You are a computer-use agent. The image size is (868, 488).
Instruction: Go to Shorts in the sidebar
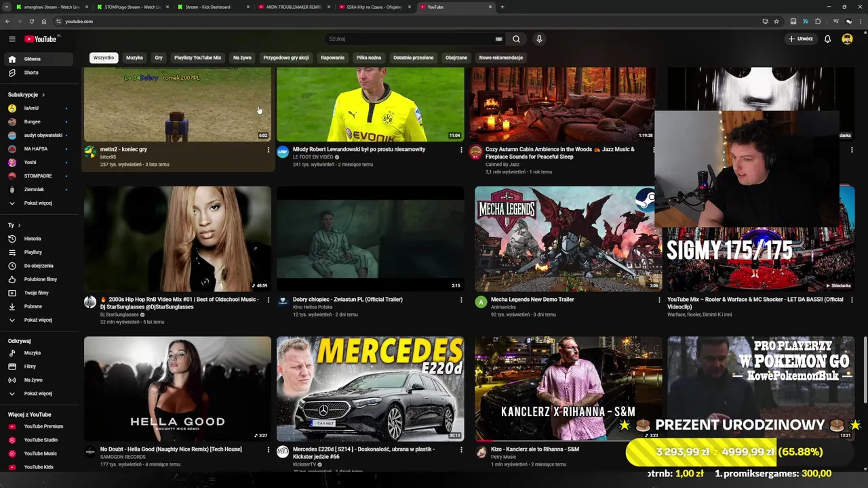coord(37,73)
